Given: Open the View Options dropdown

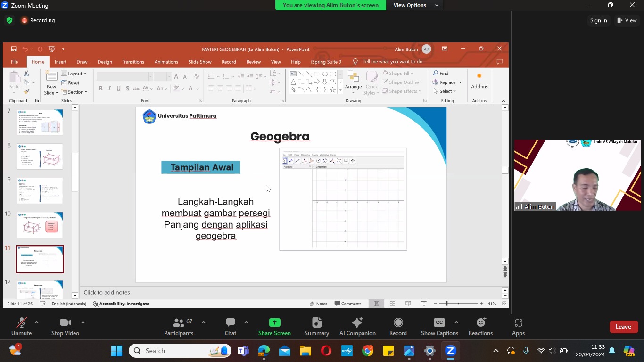Looking at the screenshot, I should 416,5.
